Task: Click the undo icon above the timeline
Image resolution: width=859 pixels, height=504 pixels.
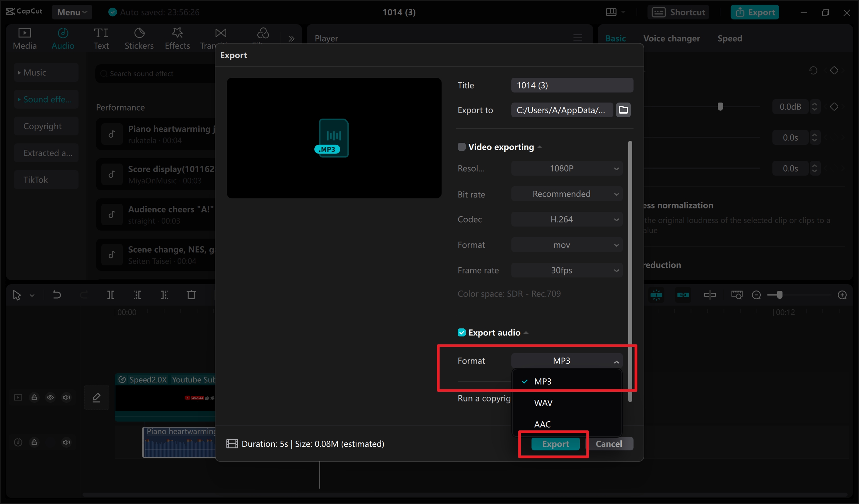Action: [57, 295]
